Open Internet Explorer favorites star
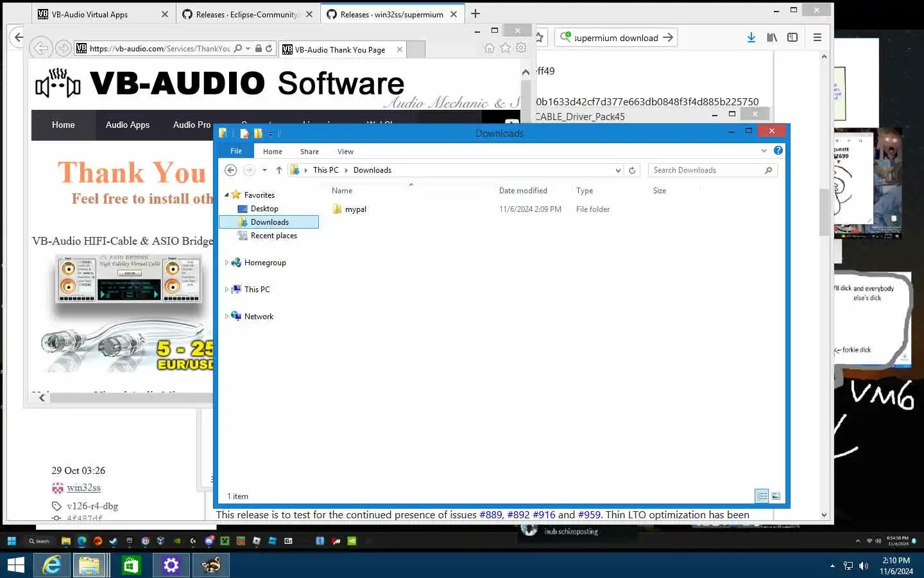This screenshot has width=924, height=578. point(505,48)
